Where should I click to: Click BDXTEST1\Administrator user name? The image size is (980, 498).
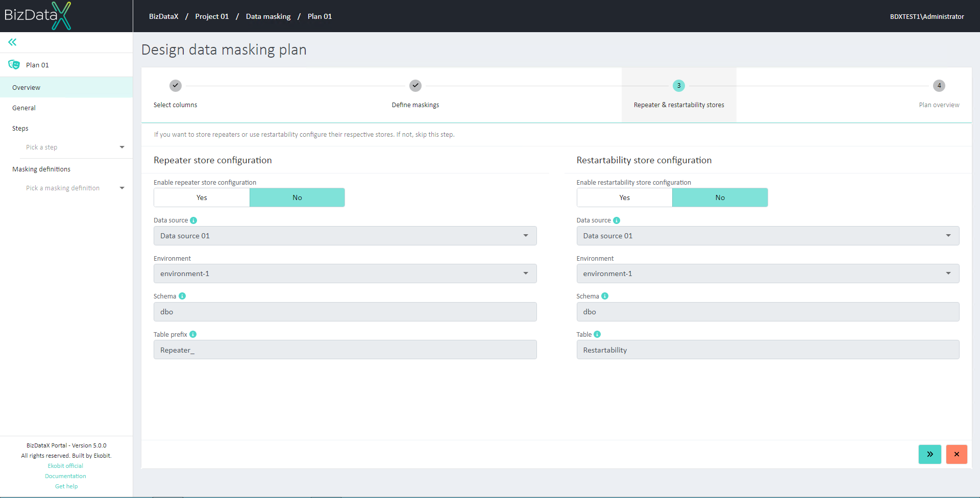click(927, 16)
